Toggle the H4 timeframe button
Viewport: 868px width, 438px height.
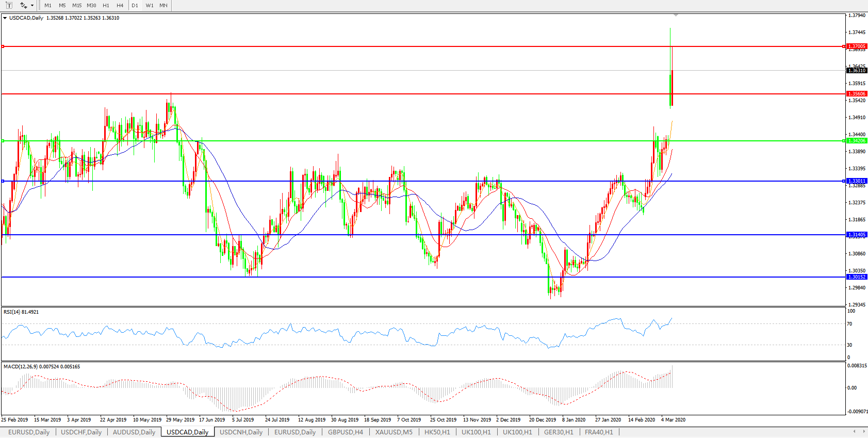click(x=120, y=6)
